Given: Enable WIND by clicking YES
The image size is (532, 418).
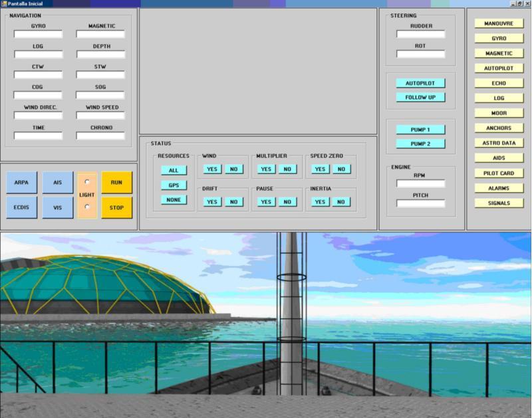Looking at the screenshot, I should [212, 169].
